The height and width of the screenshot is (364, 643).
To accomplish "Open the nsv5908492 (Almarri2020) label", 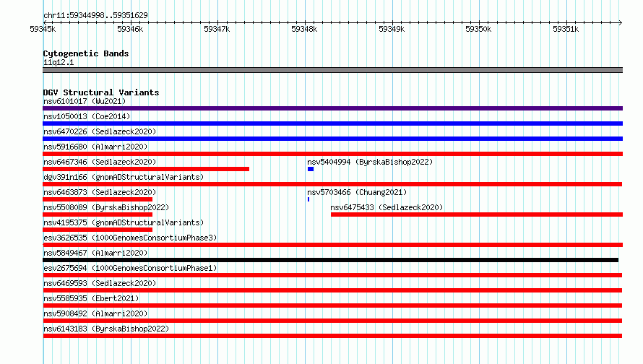I will point(95,313).
